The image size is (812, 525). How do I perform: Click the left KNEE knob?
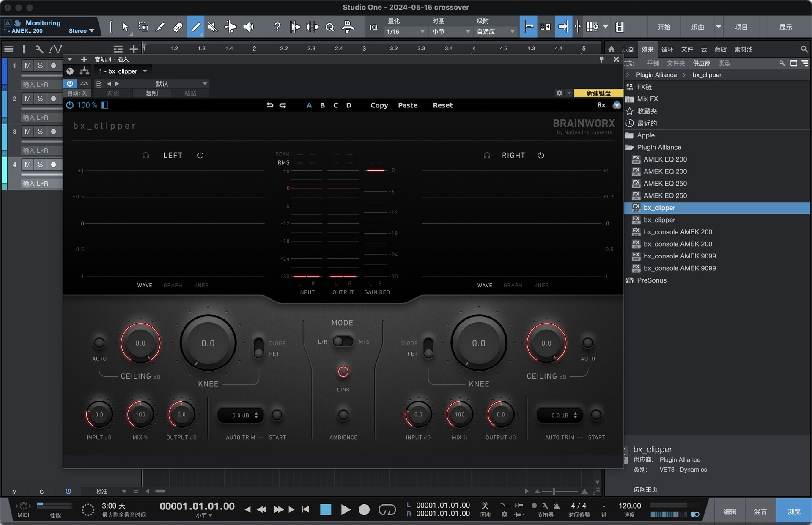[208, 343]
